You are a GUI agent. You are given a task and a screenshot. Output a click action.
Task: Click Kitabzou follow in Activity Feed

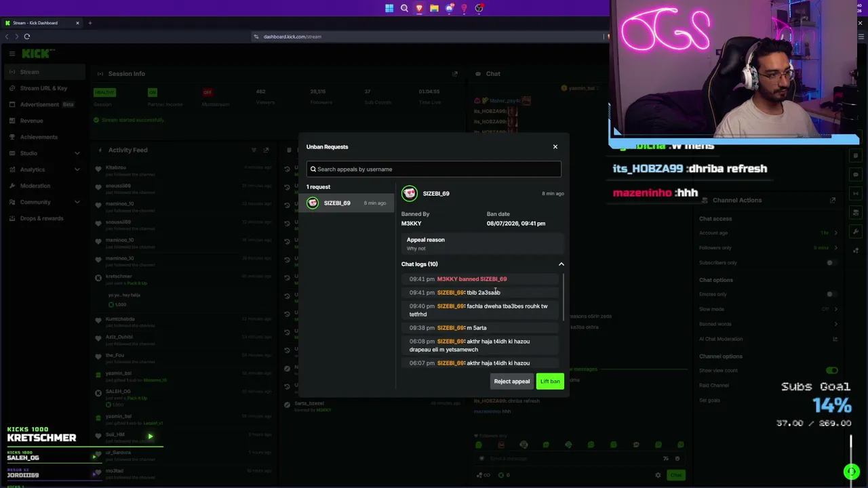point(183,171)
